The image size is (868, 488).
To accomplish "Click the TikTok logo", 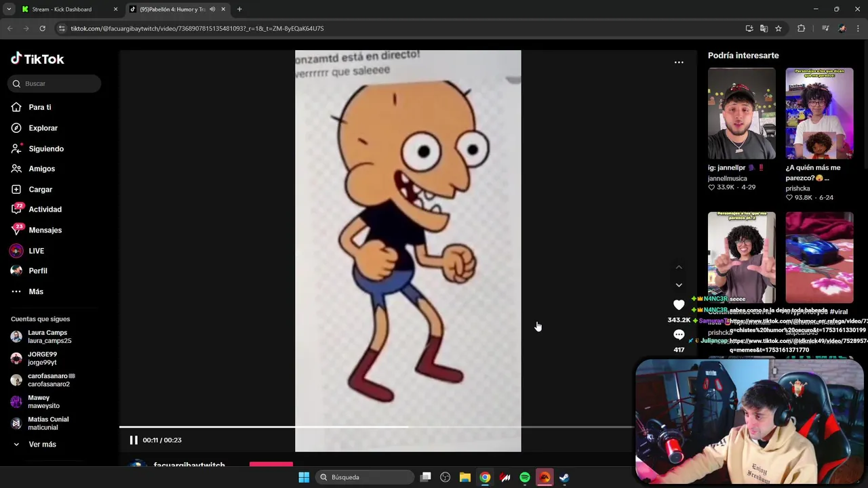I will (x=37, y=59).
